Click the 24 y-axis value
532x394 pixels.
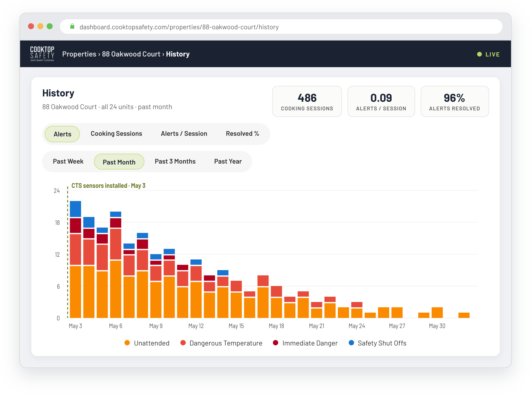click(x=57, y=191)
